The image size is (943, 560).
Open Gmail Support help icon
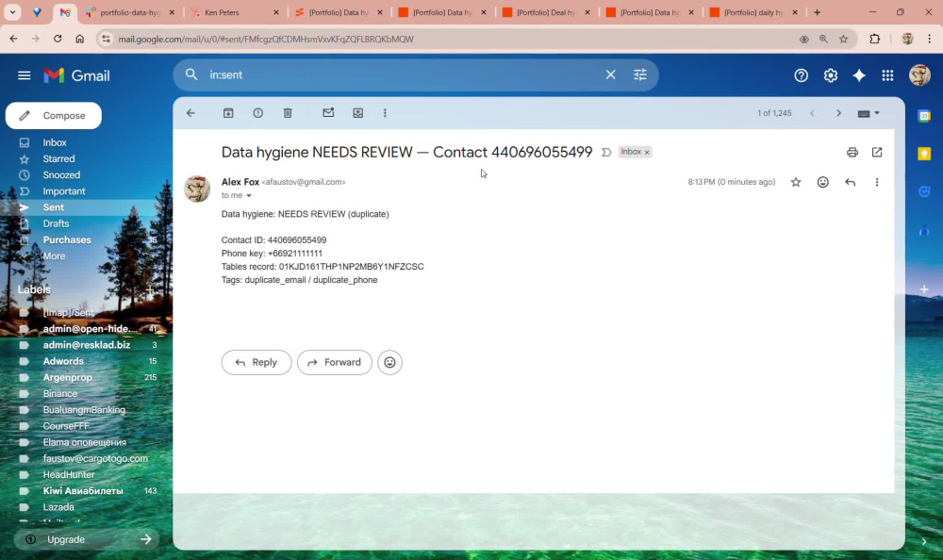tap(801, 75)
